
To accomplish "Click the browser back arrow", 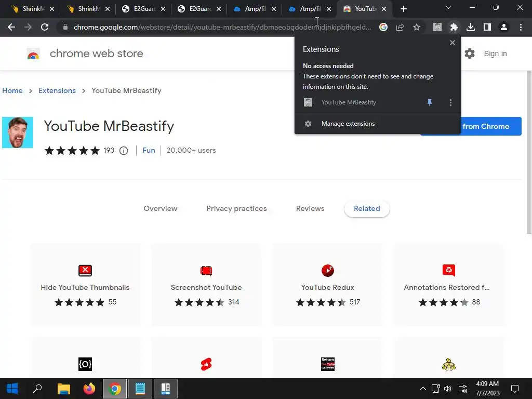I will coord(11,27).
